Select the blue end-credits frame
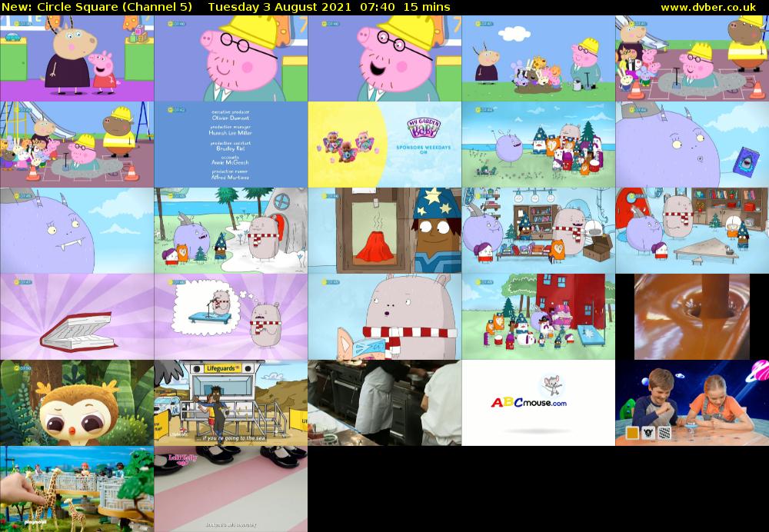Screen dimensions: 769x532 pyautogui.click(x=231, y=145)
